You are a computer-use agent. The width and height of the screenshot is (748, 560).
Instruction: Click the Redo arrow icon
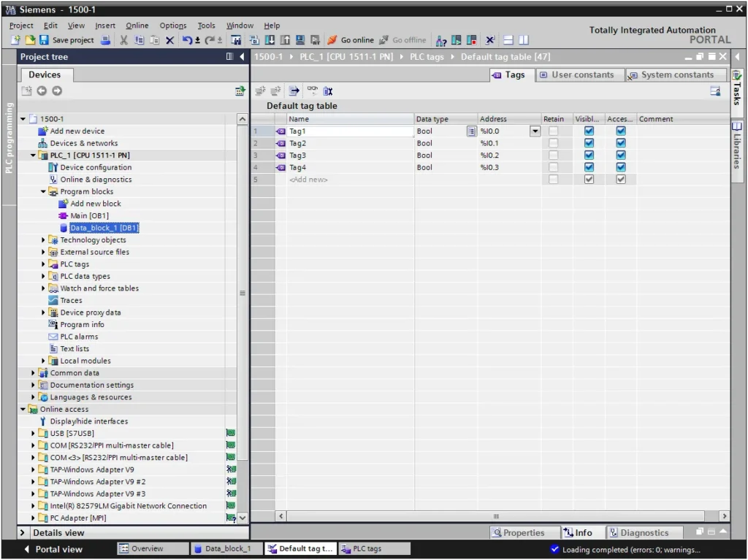pyautogui.click(x=210, y=40)
